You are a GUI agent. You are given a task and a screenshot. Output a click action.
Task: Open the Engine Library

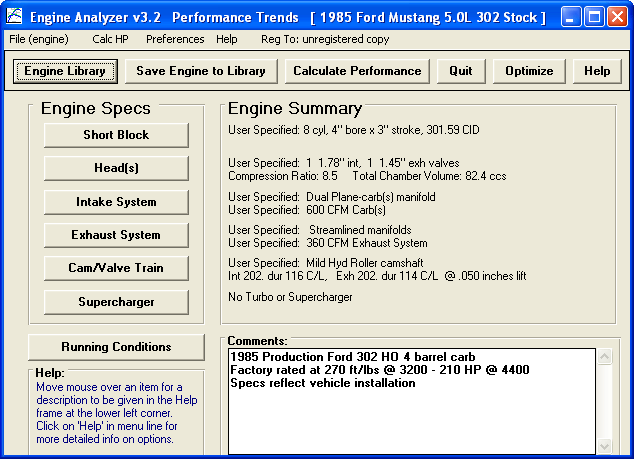65,71
